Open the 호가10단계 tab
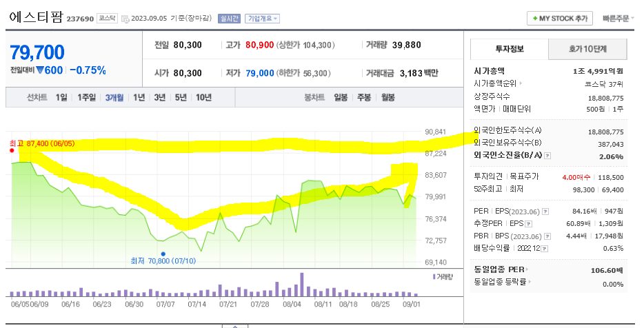The width and height of the screenshot is (644, 328). pyautogui.click(x=587, y=49)
